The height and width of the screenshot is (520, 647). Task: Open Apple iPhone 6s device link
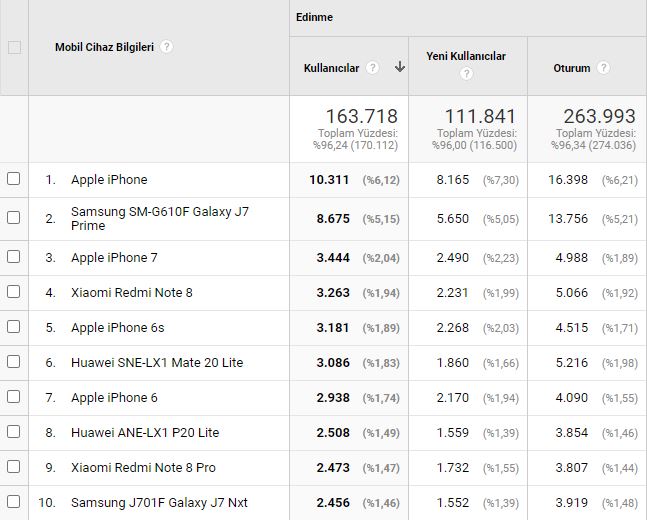[x=117, y=327]
